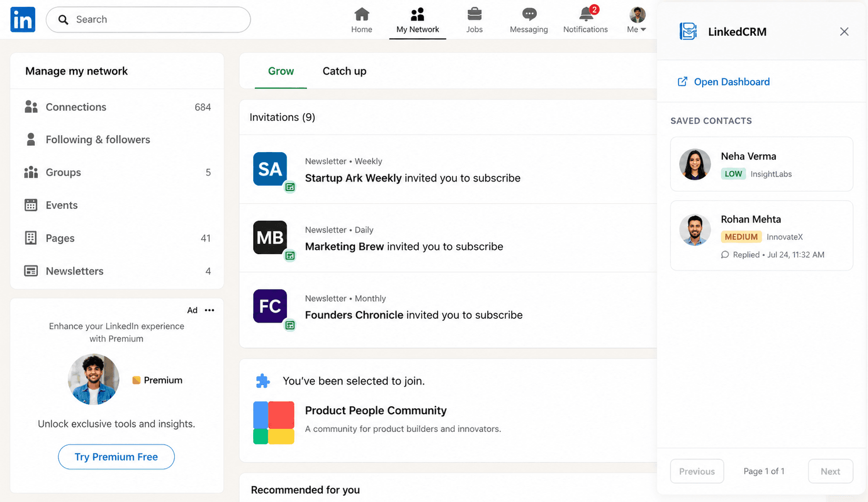Click the Invitations (9) heading
This screenshot has width=868, height=502.
coord(283,117)
